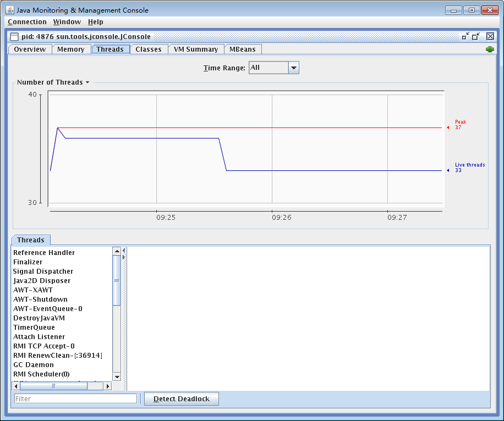Select the RMI Scheduler(0) thread
This screenshot has width=504, height=421.
point(41,374)
